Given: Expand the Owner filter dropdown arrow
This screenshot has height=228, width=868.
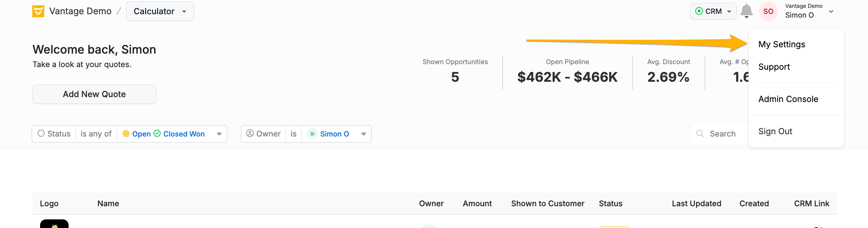Looking at the screenshot, I should point(364,134).
